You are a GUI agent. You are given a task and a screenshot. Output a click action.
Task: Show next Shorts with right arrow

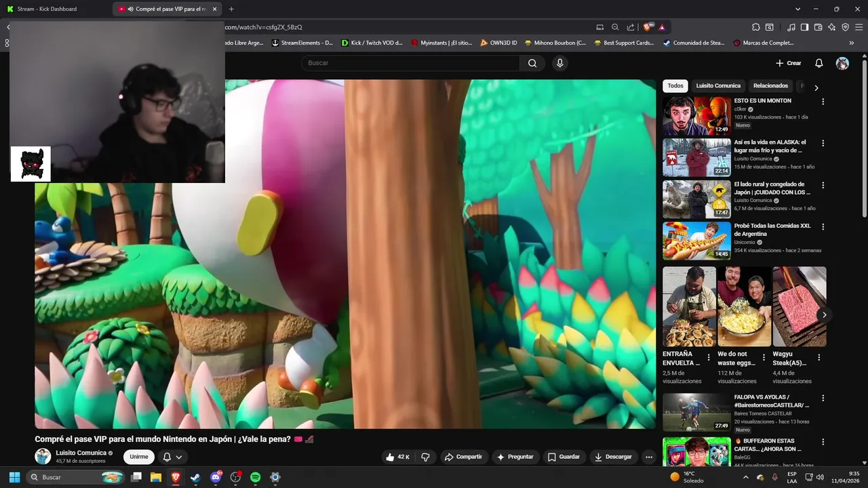coord(824,314)
